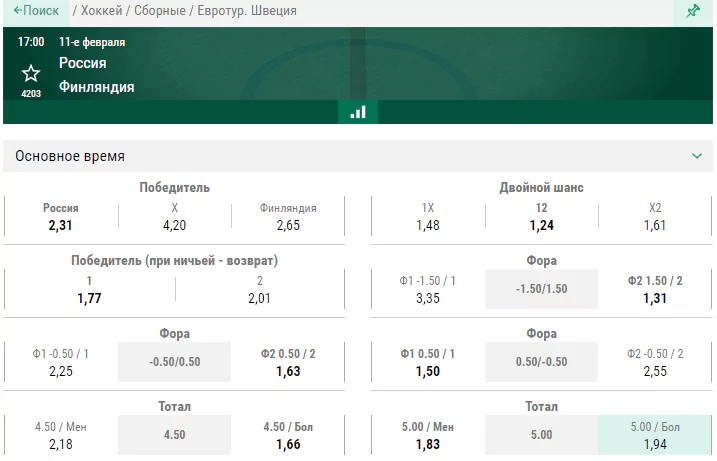Screen dimensions: 717x461
Task: Click the 11-е февраля match date
Action: (x=92, y=42)
